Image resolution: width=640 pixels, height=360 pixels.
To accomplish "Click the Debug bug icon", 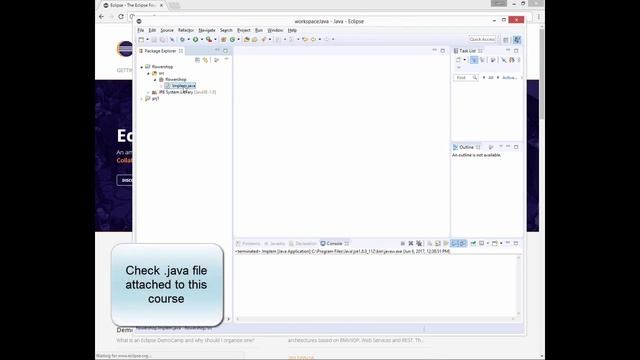I will coord(182,40).
